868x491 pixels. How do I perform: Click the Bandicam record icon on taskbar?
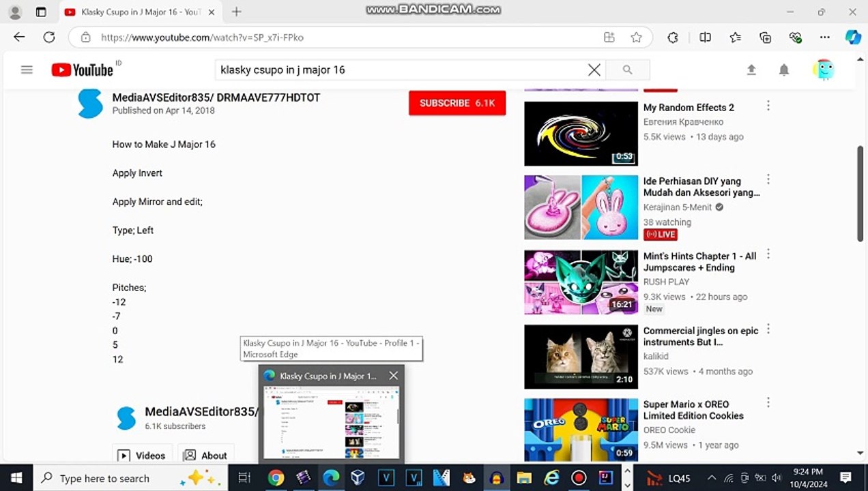click(x=579, y=478)
